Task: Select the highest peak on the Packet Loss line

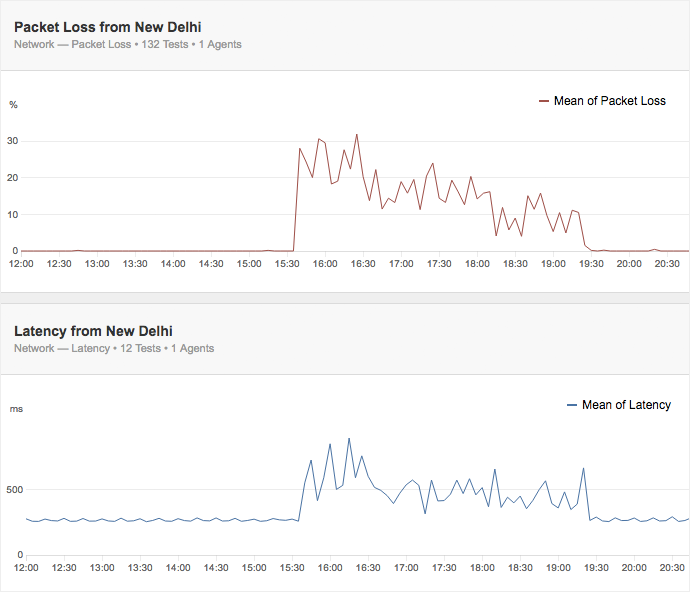Action: coord(356,134)
